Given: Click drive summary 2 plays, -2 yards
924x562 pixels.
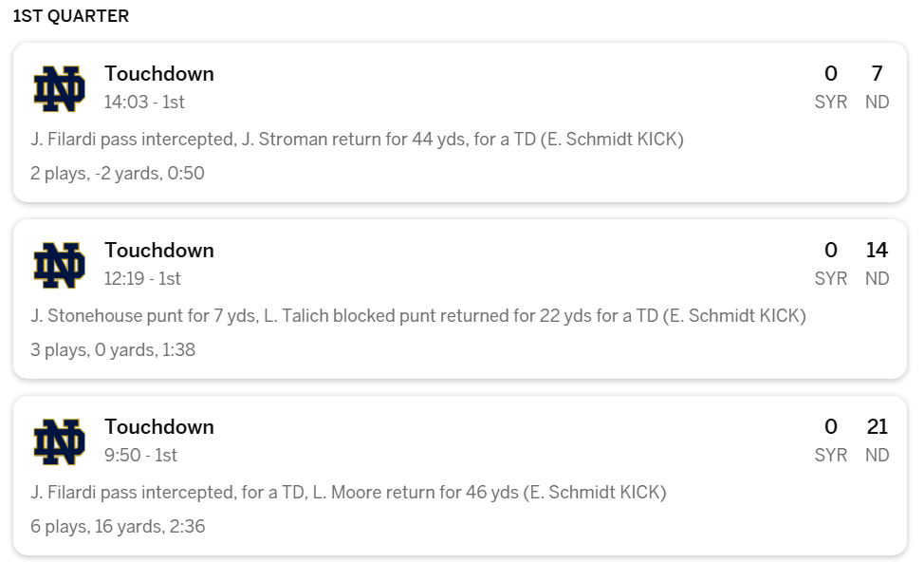Looking at the screenshot, I should click(118, 174).
